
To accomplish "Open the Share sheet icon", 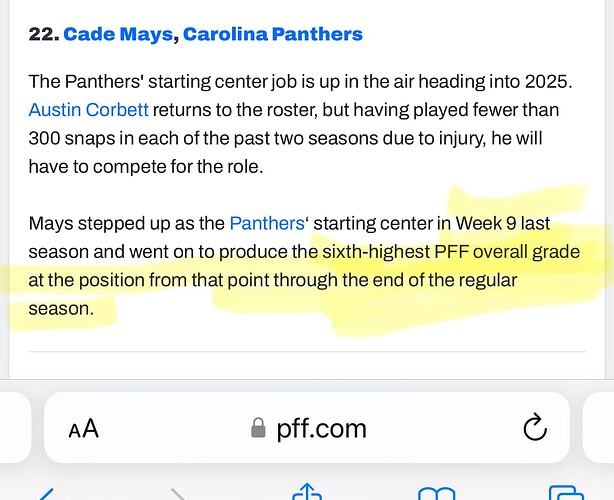I will coord(305,492).
